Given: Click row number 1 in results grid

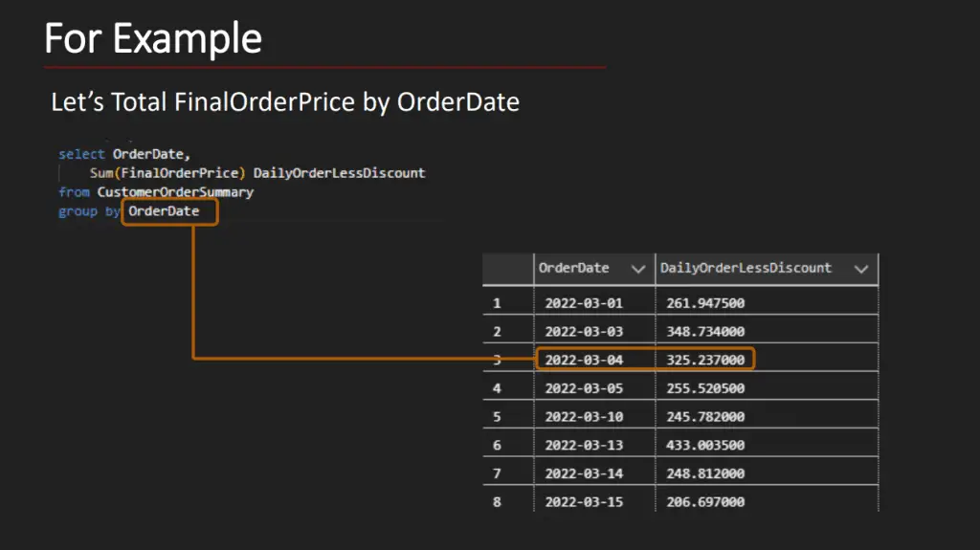Looking at the screenshot, I should [x=497, y=303].
